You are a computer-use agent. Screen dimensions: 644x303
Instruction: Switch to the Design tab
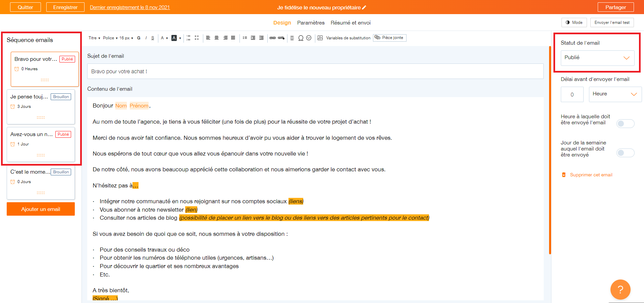coord(282,23)
